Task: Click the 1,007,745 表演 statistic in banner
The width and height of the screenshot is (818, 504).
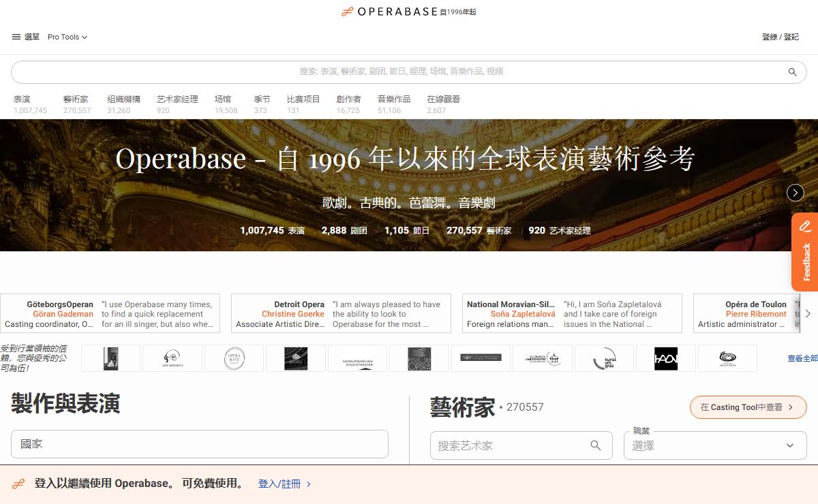Action: [272, 231]
